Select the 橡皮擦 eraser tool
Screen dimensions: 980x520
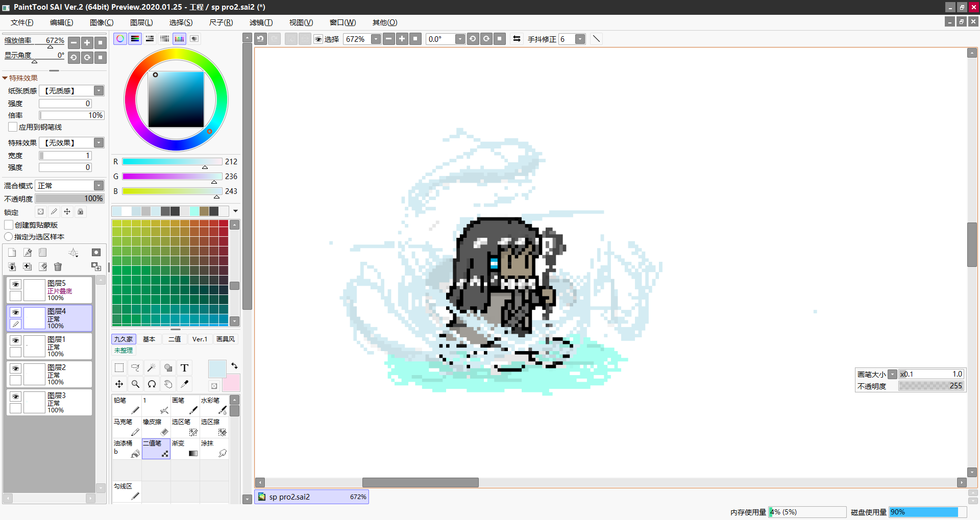pyautogui.click(x=156, y=428)
